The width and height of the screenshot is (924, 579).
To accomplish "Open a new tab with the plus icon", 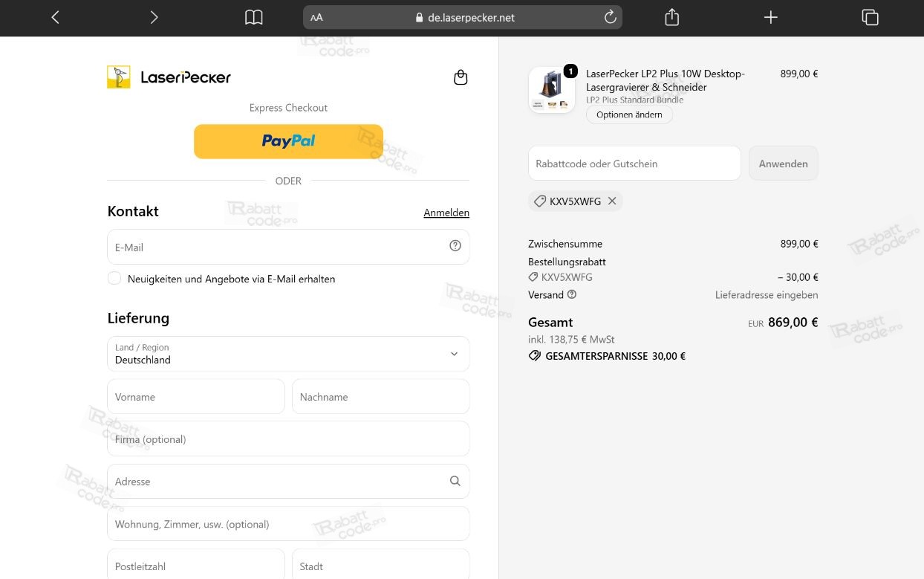I will click(x=771, y=17).
